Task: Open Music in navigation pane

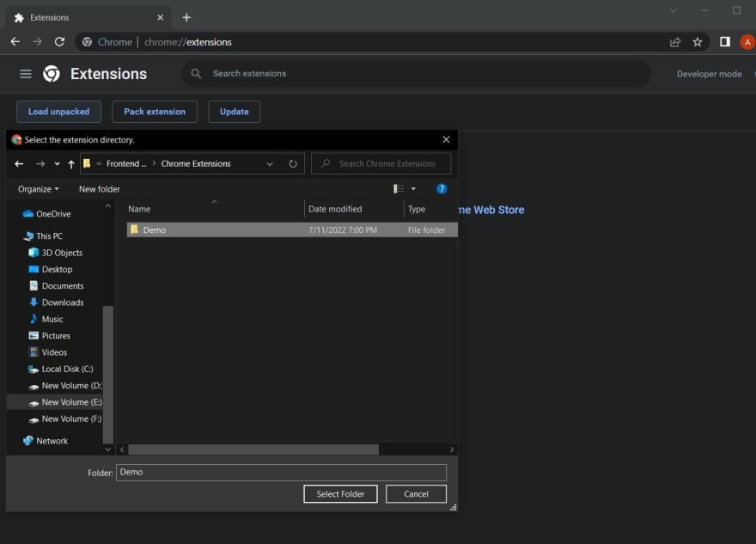Action: 52,319
